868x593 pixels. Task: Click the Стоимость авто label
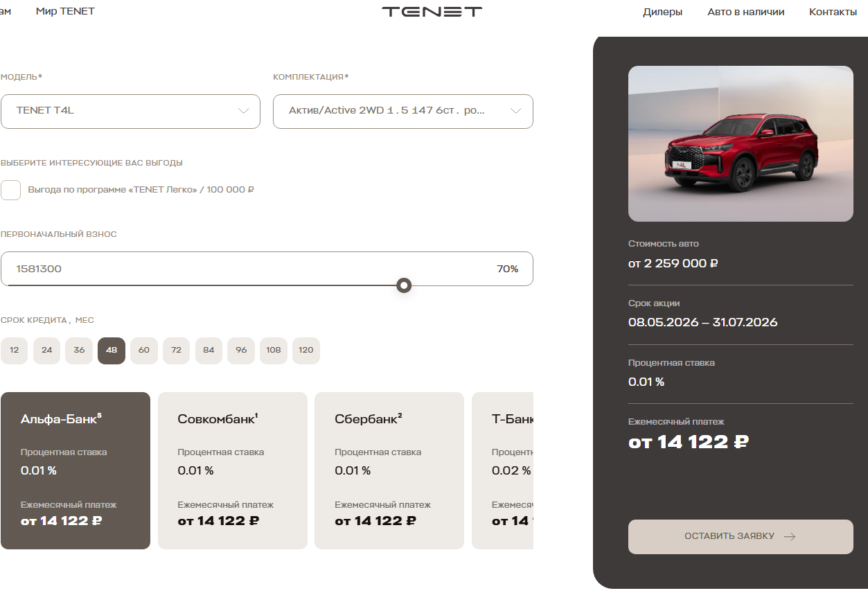[664, 244]
